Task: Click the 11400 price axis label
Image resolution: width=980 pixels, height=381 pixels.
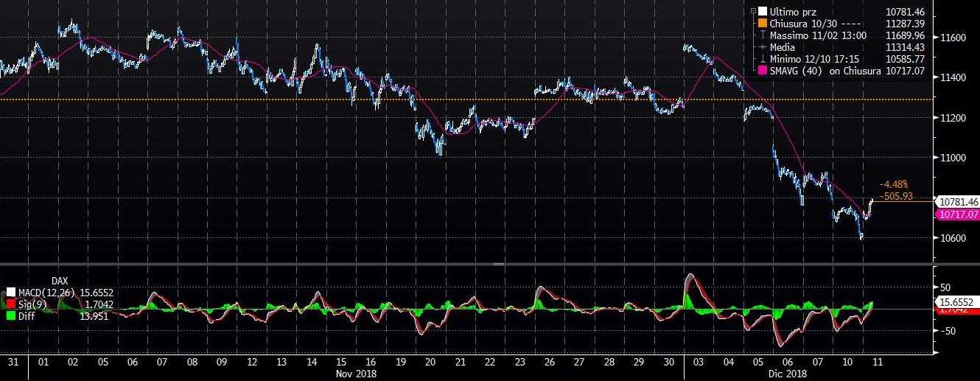Action: (x=951, y=77)
